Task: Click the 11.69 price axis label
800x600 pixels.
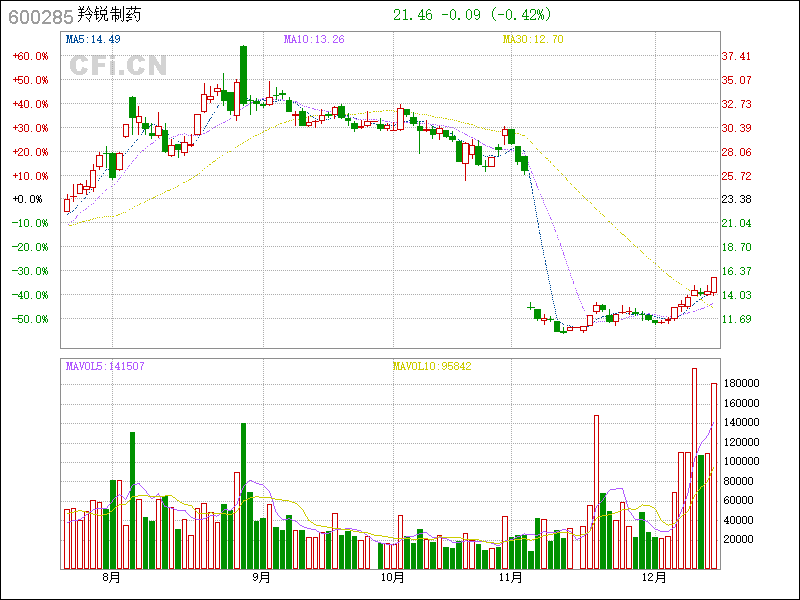Action: pos(736,319)
